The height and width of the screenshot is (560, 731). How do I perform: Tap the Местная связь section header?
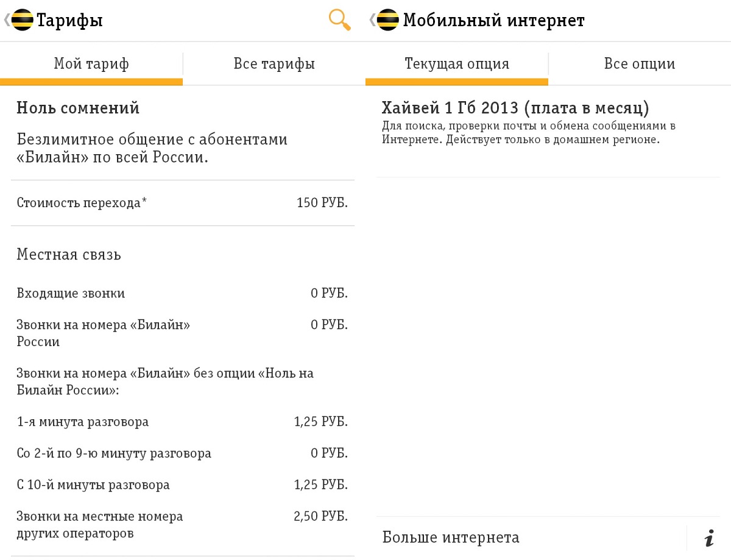69,254
